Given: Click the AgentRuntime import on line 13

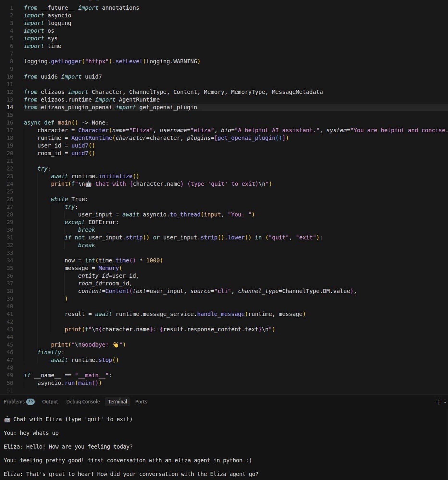Looking at the screenshot, I should click(139, 100).
